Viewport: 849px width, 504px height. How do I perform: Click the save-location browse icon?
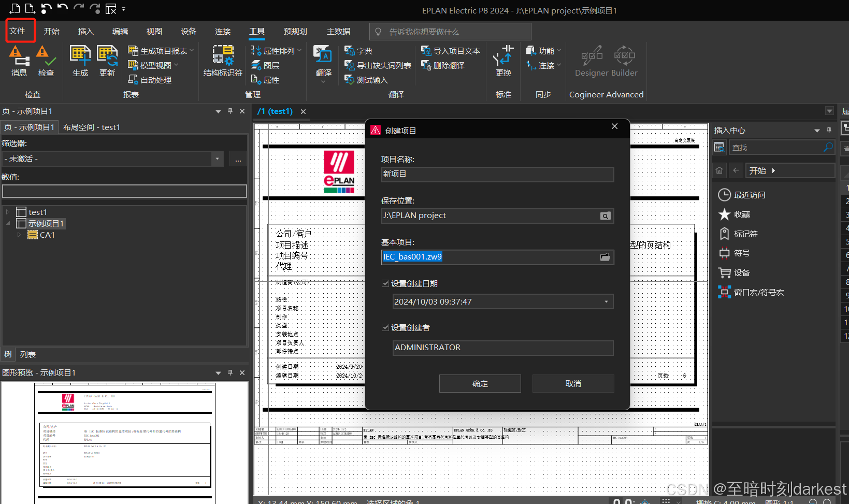pos(605,216)
